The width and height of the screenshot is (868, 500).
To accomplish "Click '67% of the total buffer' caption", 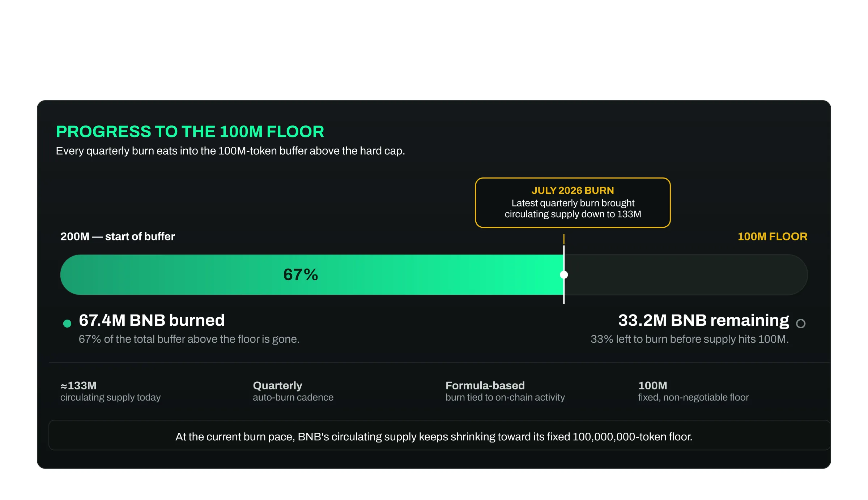I will pyautogui.click(x=189, y=339).
